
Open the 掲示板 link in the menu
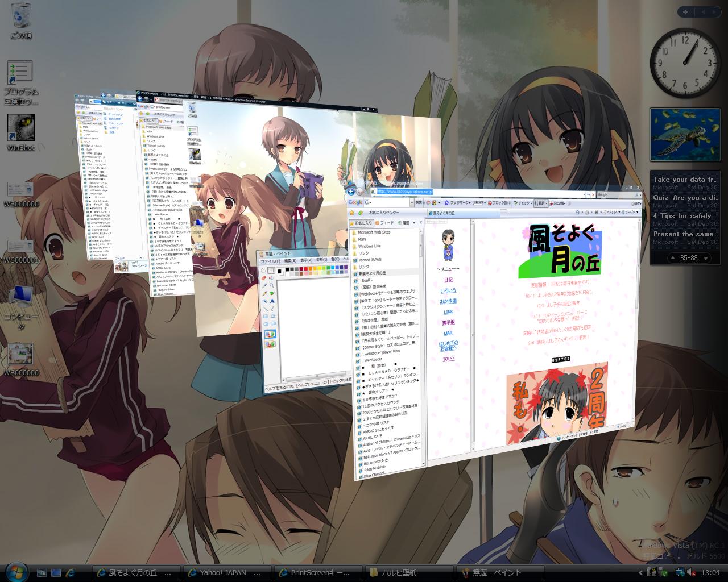(x=448, y=322)
